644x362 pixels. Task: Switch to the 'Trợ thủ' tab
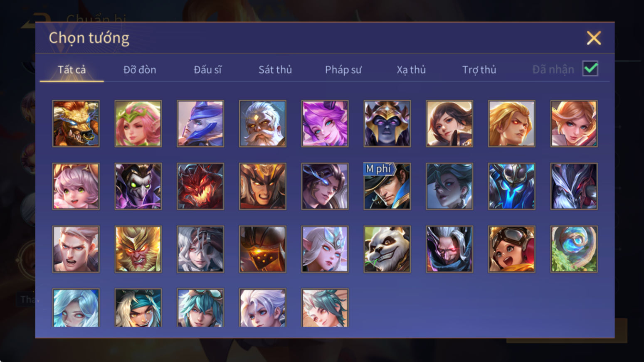coord(479,69)
